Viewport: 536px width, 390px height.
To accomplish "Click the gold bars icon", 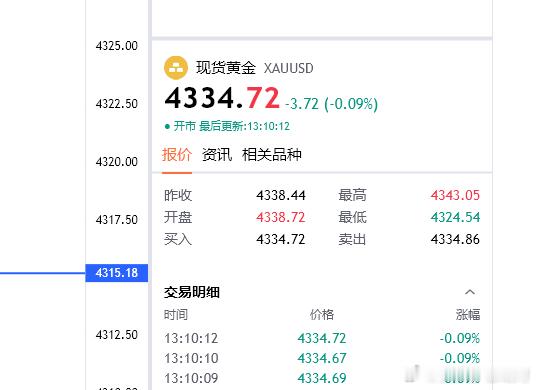I will click(176, 68).
